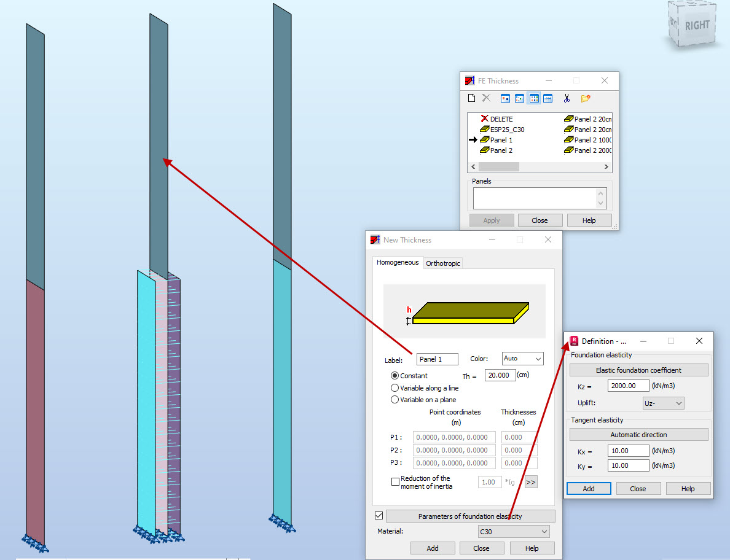This screenshot has width=730, height=560.
Task: Click the scissors icon to purge unused thicknesses
Action: (x=567, y=98)
